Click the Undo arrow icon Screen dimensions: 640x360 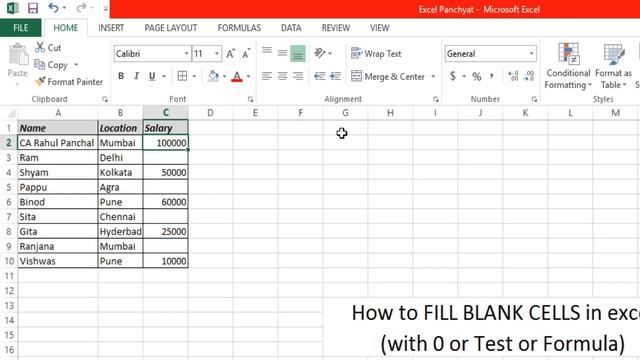(x=53, y=8)
